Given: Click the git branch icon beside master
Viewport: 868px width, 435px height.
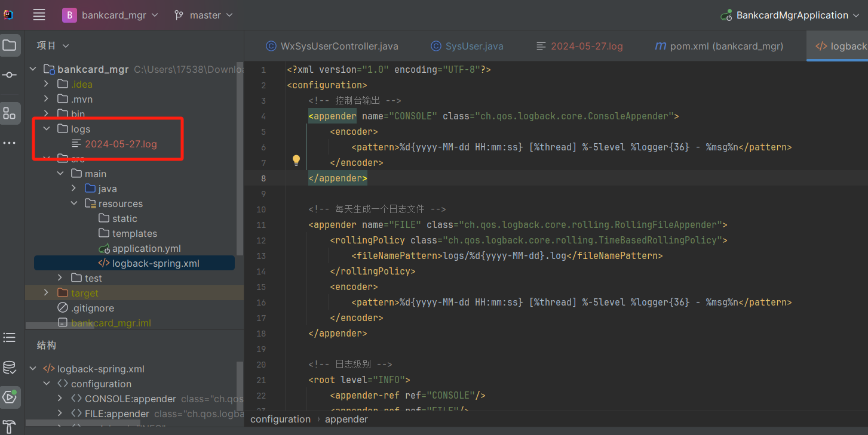Looking at the screenshot, I should click(x=179, y=15).
